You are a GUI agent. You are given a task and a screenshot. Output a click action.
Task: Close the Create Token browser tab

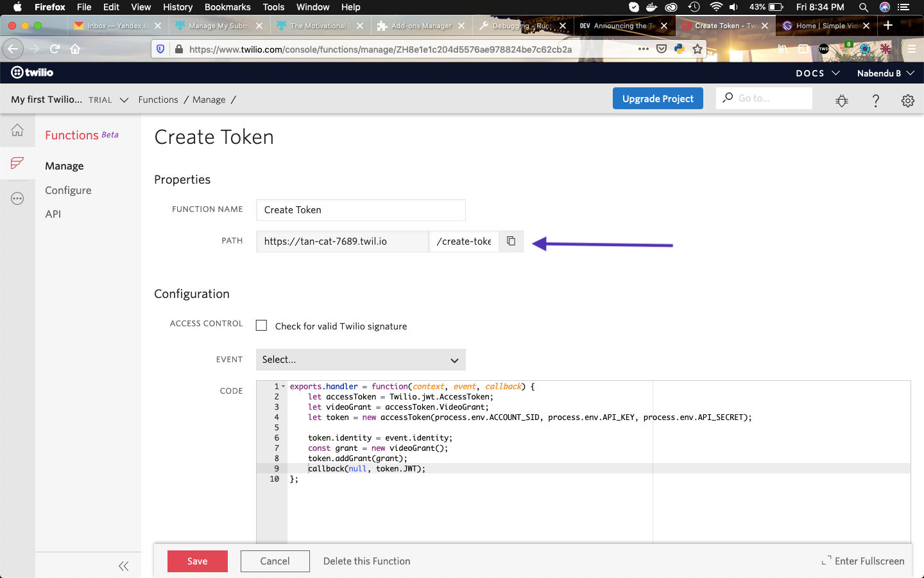point(764,26)
